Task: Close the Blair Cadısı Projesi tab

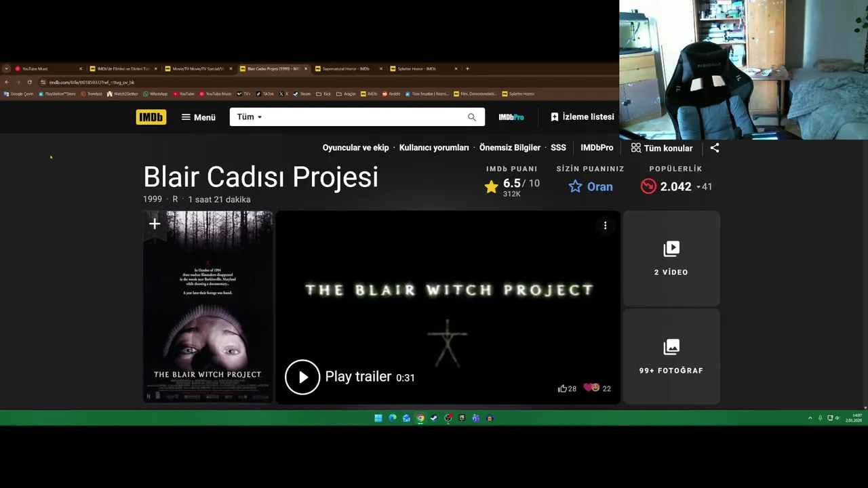Action: tap(306, 68)
